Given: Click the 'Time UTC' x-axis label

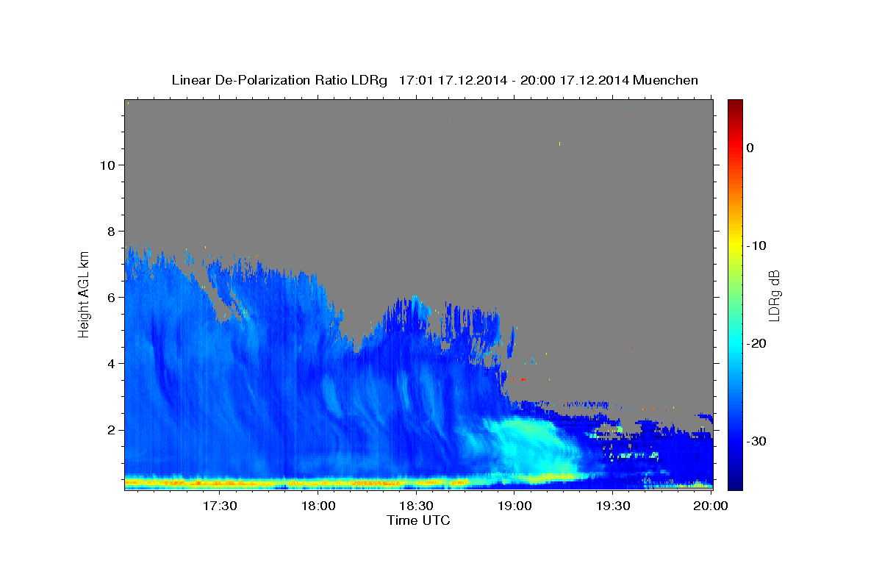Looking at the screenshot, I should pyautogui.click(x=418, y=520).
